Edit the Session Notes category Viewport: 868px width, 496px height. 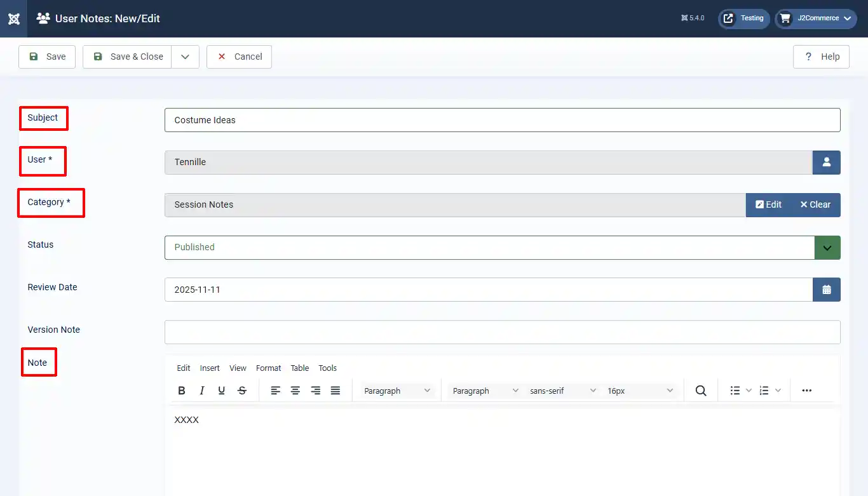pos(768,204)
